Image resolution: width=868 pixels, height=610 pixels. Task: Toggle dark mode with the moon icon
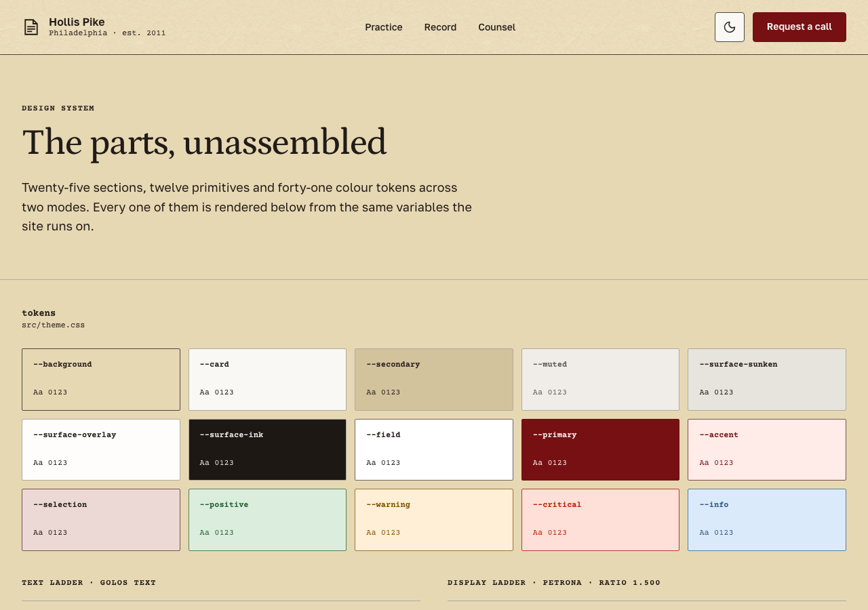pyautogui.click(x=730, y=27)
